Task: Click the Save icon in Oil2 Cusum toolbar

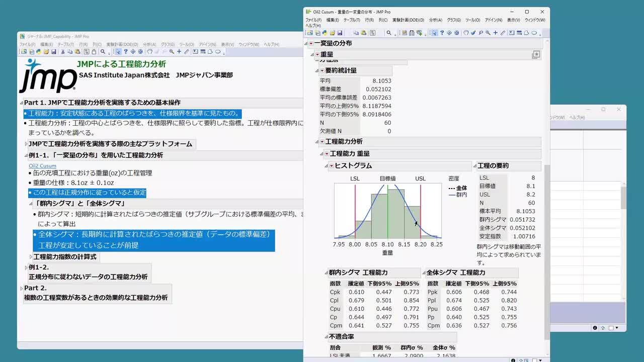Action: (x=340, y=33)
